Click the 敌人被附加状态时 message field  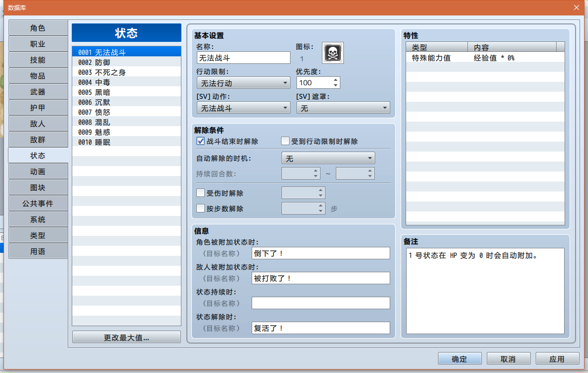(320, 278)
